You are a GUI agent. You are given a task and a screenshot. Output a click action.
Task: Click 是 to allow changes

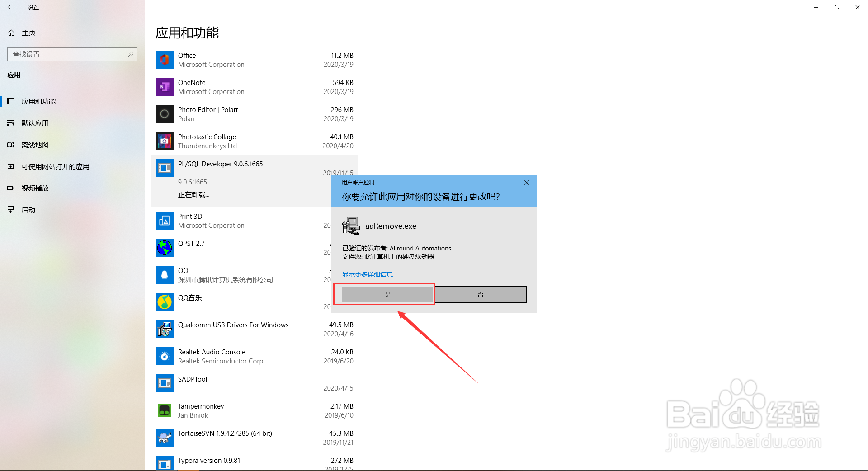pos(387,294)
